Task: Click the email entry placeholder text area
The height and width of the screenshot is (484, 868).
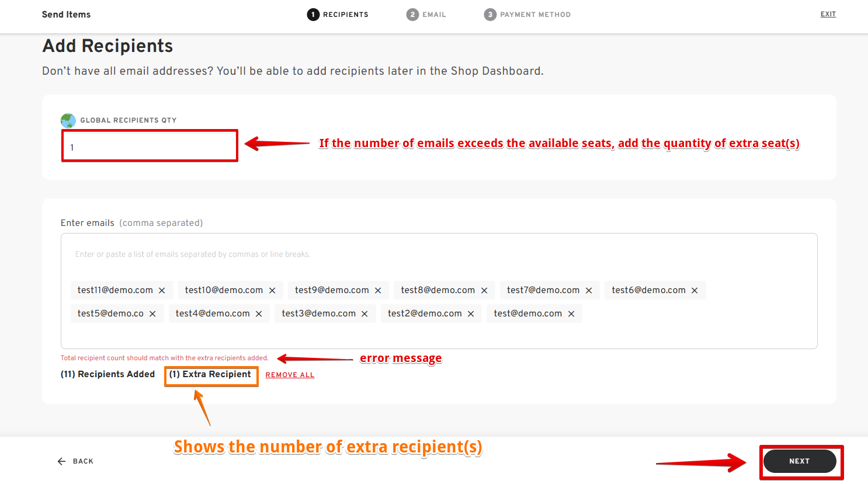Action: click(193, 254)
